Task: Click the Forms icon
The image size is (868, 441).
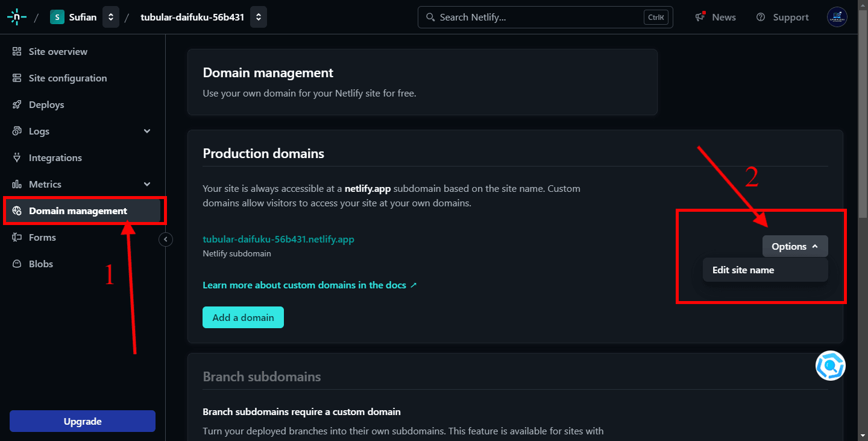Action: 17,237
